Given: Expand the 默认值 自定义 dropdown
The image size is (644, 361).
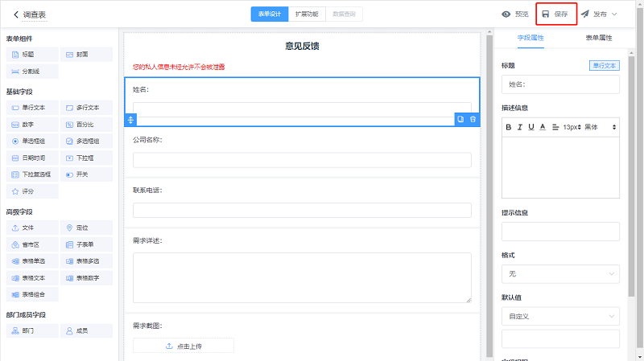Looking at the screenshot, I should 560,316.
